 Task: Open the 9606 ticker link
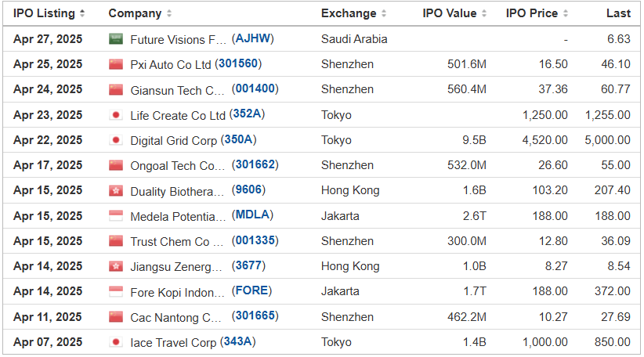point(248,189)
